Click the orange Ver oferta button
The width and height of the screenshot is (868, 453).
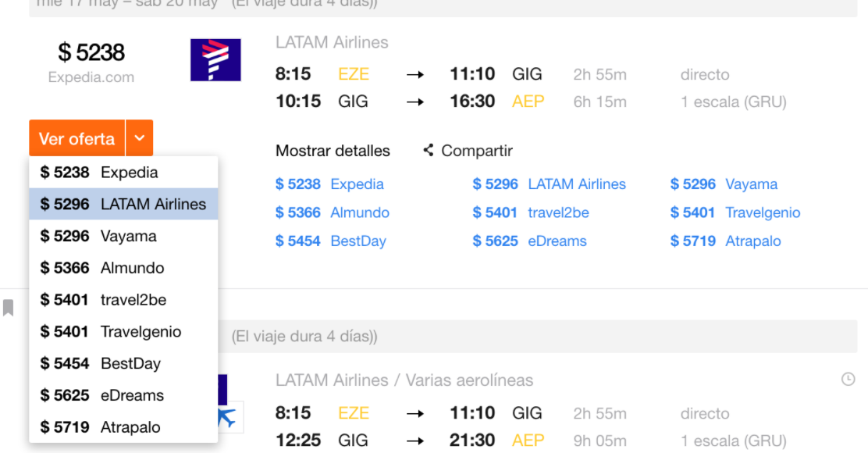77,138
